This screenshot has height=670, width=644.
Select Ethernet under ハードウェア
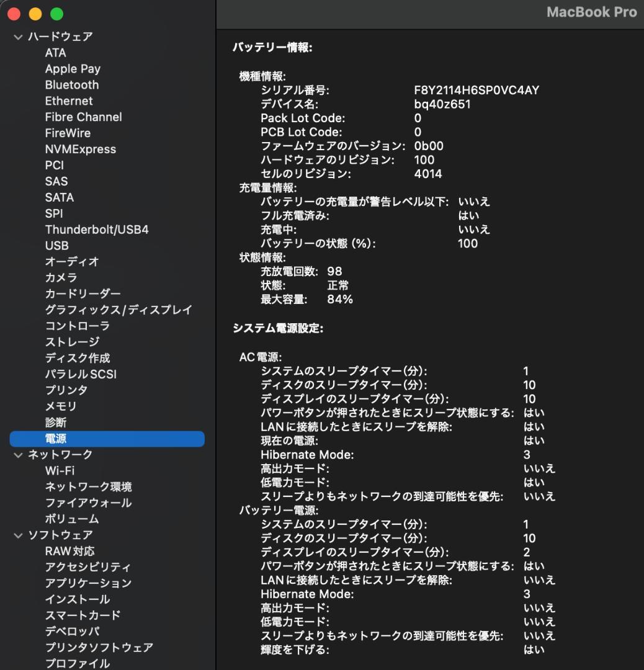click(69, 100)
